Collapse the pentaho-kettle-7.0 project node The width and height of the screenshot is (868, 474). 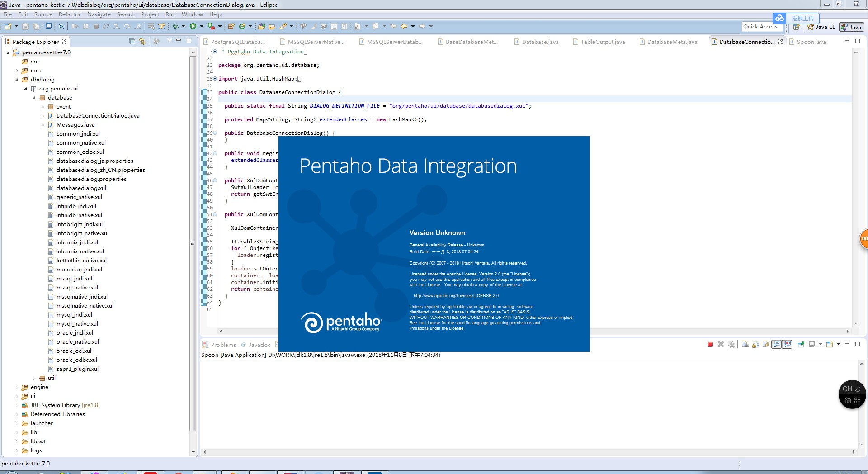[8, 52]
